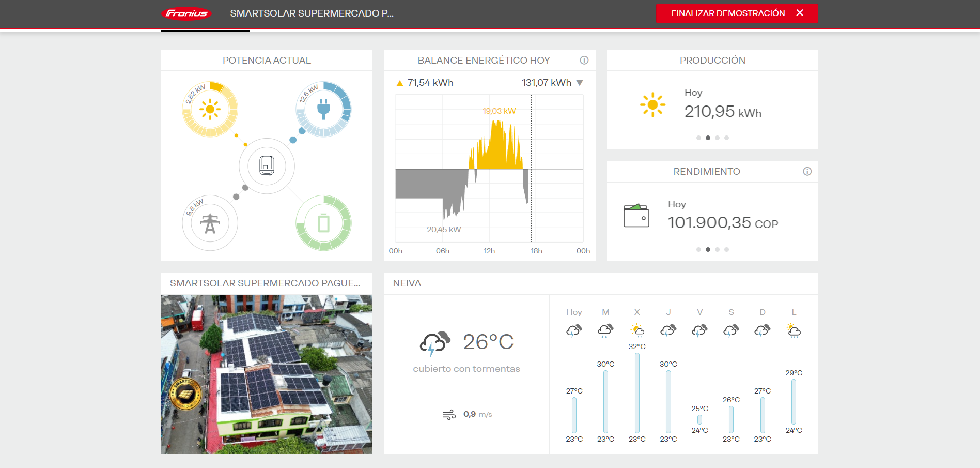This screenshot has width=980, height=468.
Task: Click the 26°C current weather storm icon
Action: tap(434, 343)
